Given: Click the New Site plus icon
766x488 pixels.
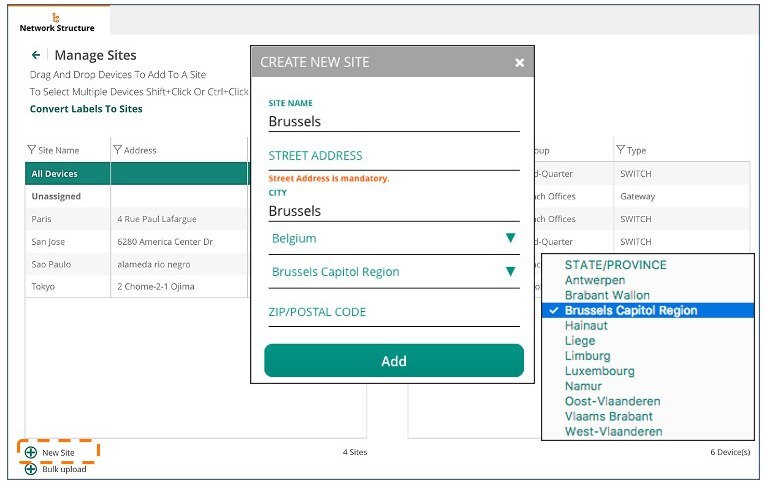Looking at the screenshot, I should pyautogui.click(x=31, y=453).
